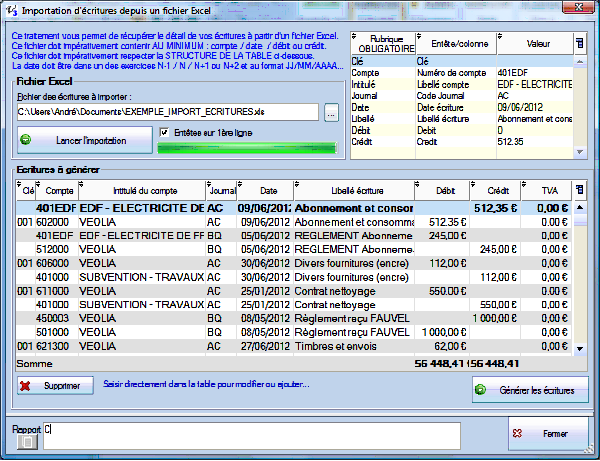This screenshot has height=461, width=600.
Task: Open the file browse button with three dots
Action: (x=332, y=112)
